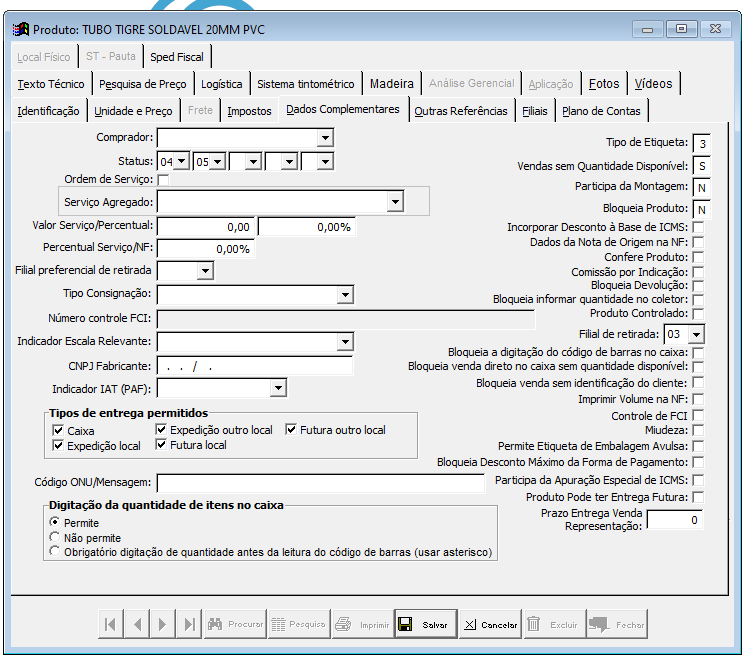Enable the Produto Controlado checkbox
The height and width of the screenshot is (662, 755).
[698, 314]
